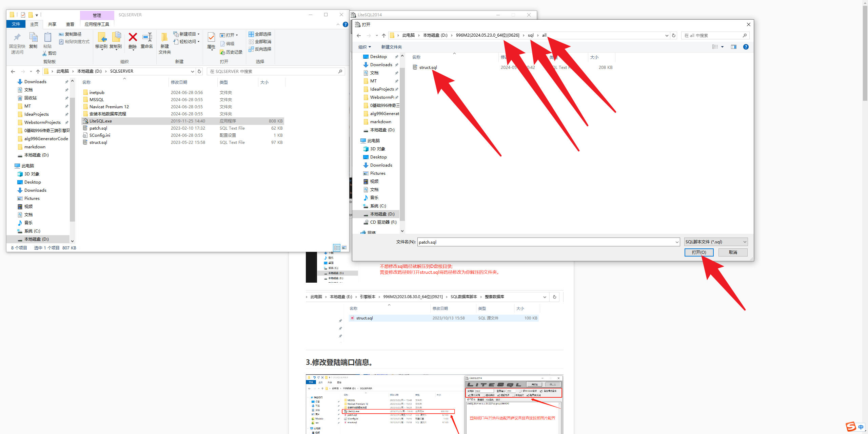Click Cut (剪切) in the clipboard group
Image resolution: width=868 pixels, height=434 pixels.
(50, 53)
